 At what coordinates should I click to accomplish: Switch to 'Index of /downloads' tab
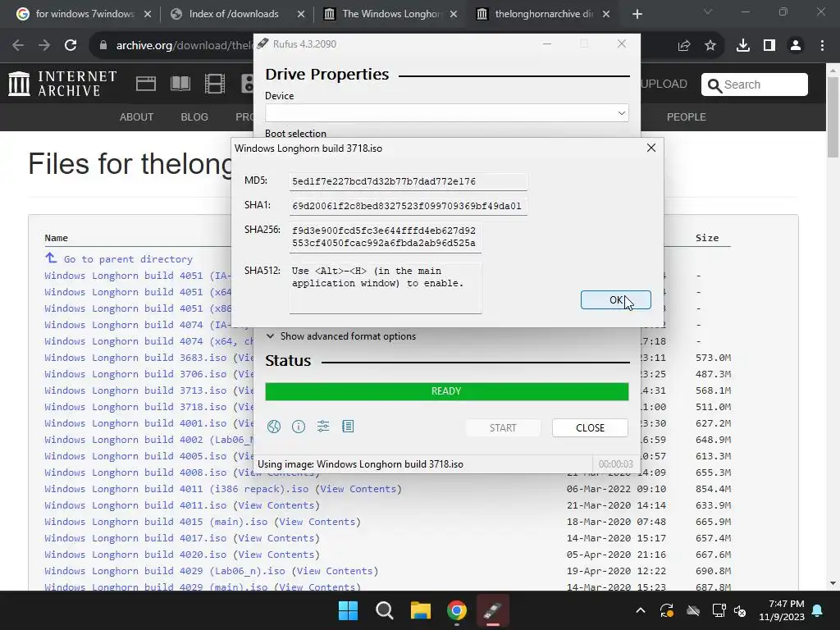[x=234, y=14]
